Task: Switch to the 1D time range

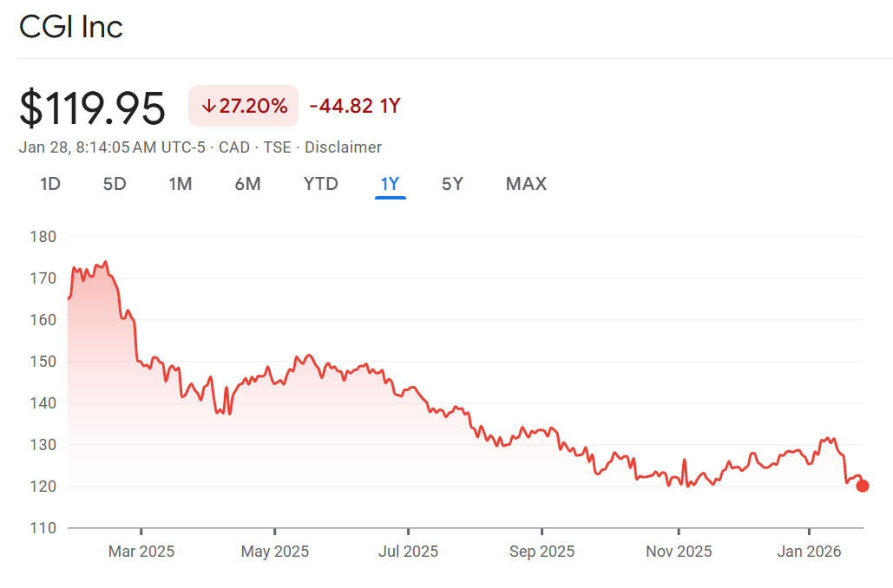Action: coord(50,184)
